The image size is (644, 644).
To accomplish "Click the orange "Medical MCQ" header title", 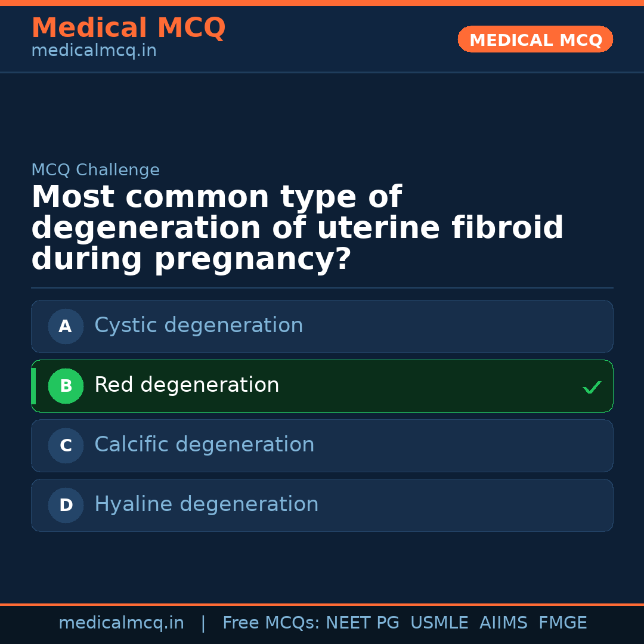I will 128,28.
